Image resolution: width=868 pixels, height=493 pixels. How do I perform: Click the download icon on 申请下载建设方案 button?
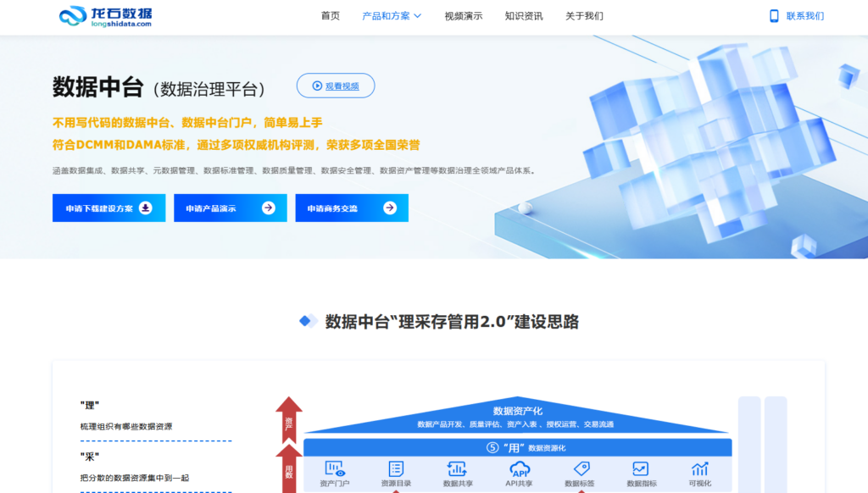pyautogui.click(x=144, y=208)
